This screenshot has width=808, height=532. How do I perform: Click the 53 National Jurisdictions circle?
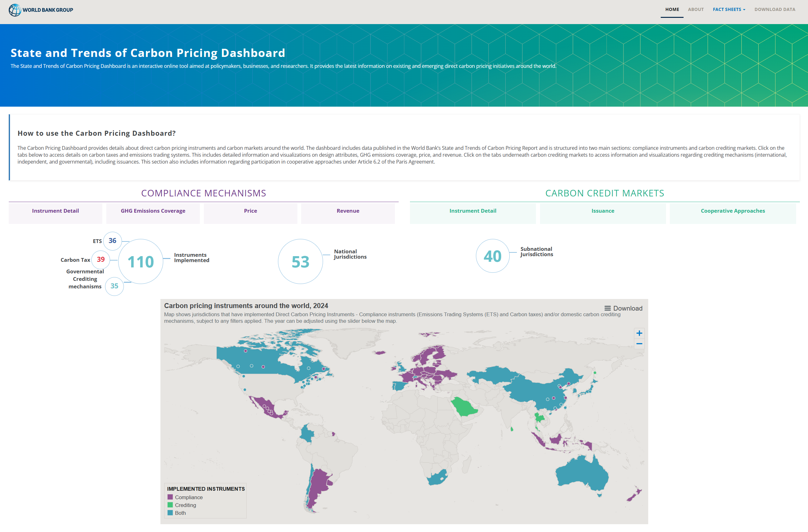point(300,261)
